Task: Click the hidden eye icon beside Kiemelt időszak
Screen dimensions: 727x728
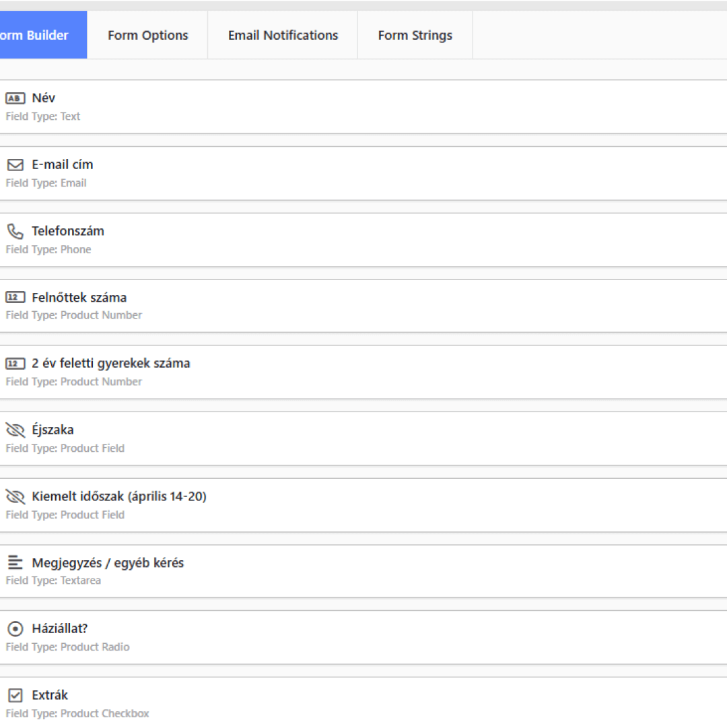Action: pyautogui.click(x=15, y=497)
